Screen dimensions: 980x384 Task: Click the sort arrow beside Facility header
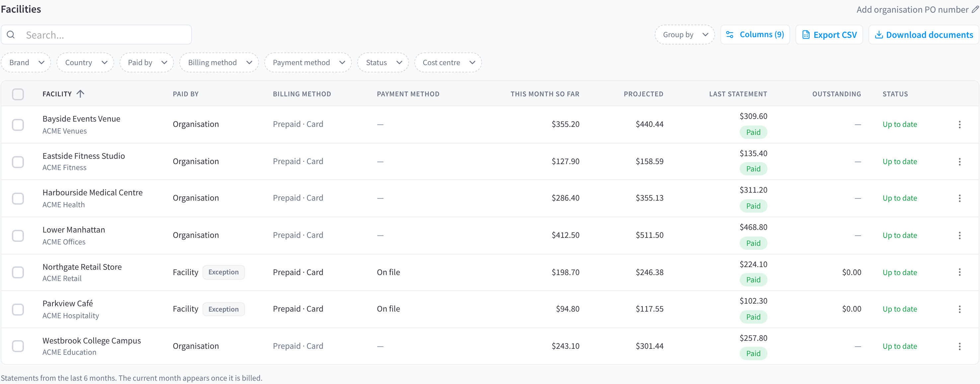(80, 94)
